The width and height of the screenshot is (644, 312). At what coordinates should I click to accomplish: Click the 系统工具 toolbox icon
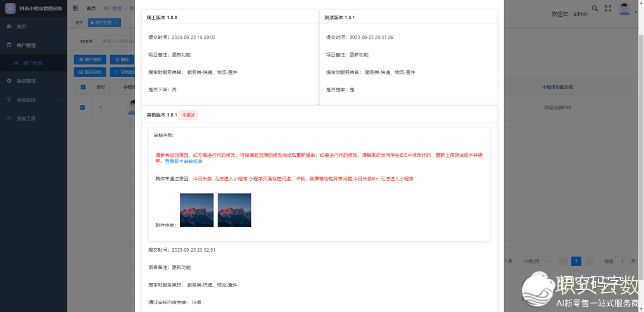(9, 118)
